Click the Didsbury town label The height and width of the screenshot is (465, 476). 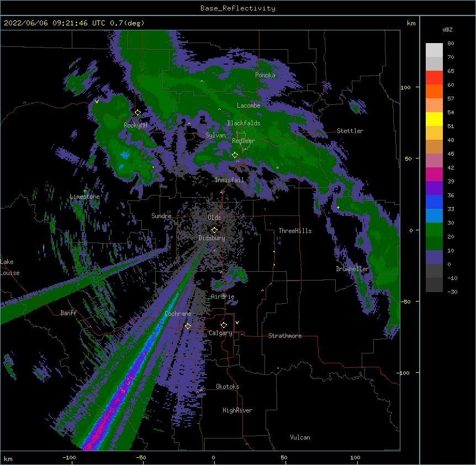pos(211,238)
